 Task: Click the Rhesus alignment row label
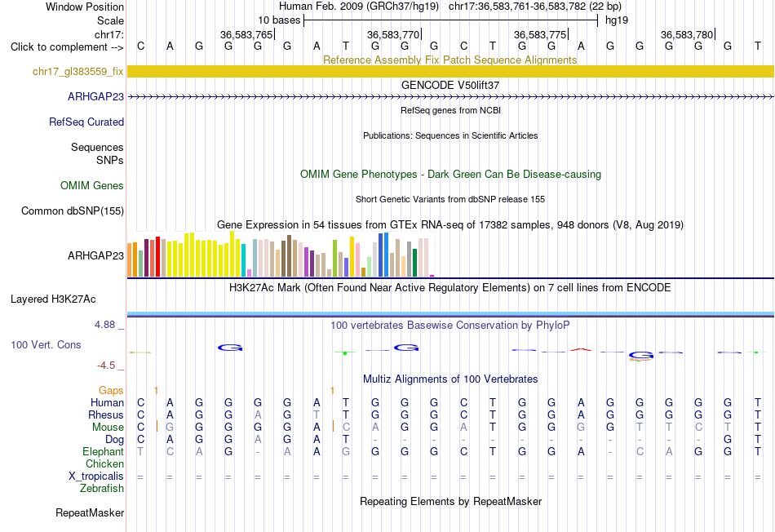(106, 415)
